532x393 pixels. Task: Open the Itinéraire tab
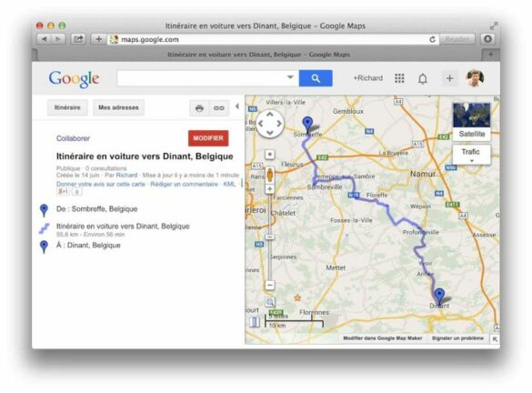(x=67, y=107)
